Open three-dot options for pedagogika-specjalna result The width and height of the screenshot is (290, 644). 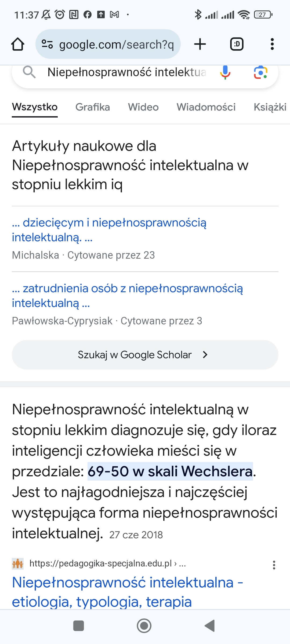click(x=274, y=565)
